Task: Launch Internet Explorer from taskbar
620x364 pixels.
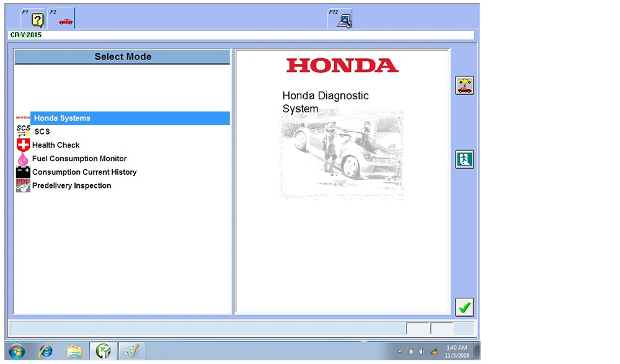Action: [46, 351]
